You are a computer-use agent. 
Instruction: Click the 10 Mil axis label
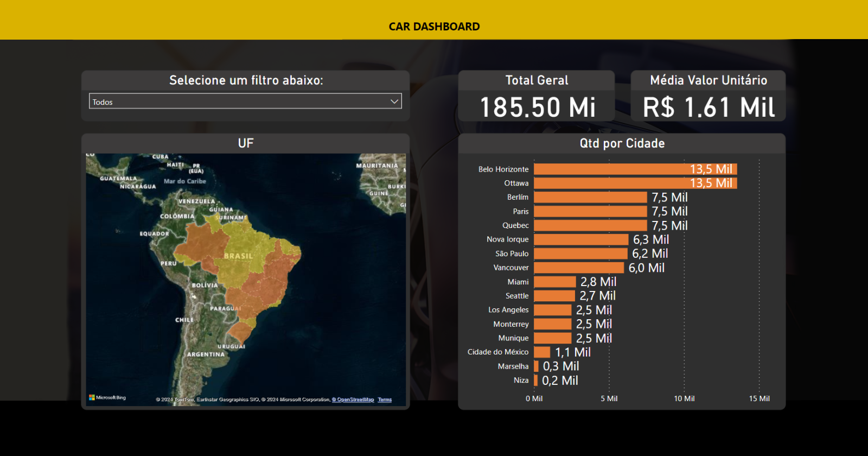coord(684,398)
